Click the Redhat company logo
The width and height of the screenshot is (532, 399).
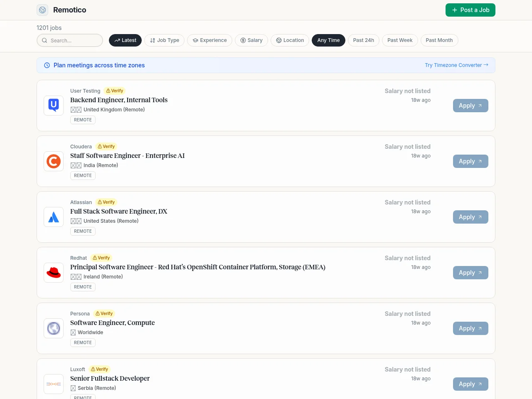[x=54, y=273]
